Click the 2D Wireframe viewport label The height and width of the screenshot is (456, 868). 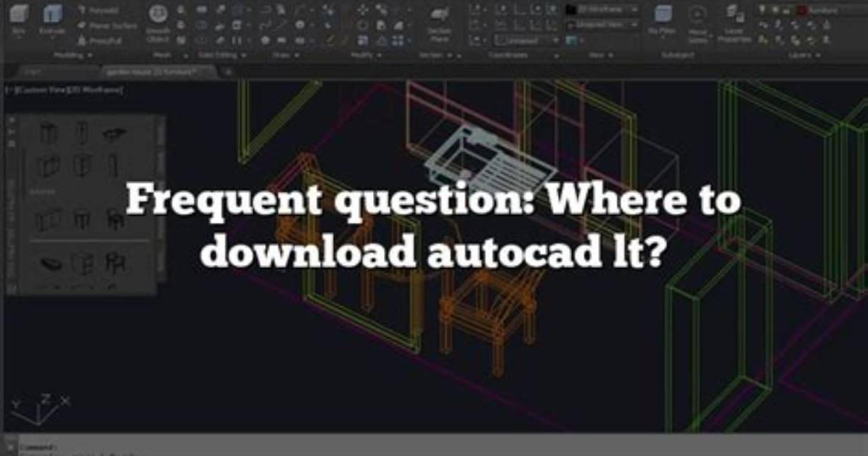point(95,89)
